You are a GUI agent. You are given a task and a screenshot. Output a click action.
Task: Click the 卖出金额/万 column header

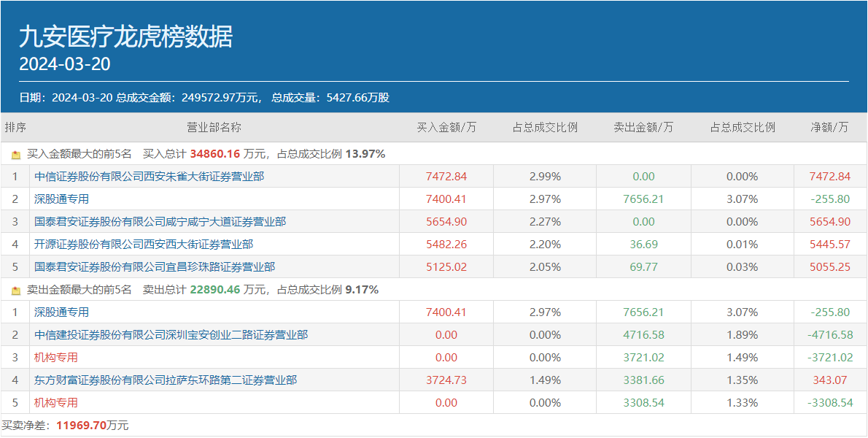tap(643, 127)
